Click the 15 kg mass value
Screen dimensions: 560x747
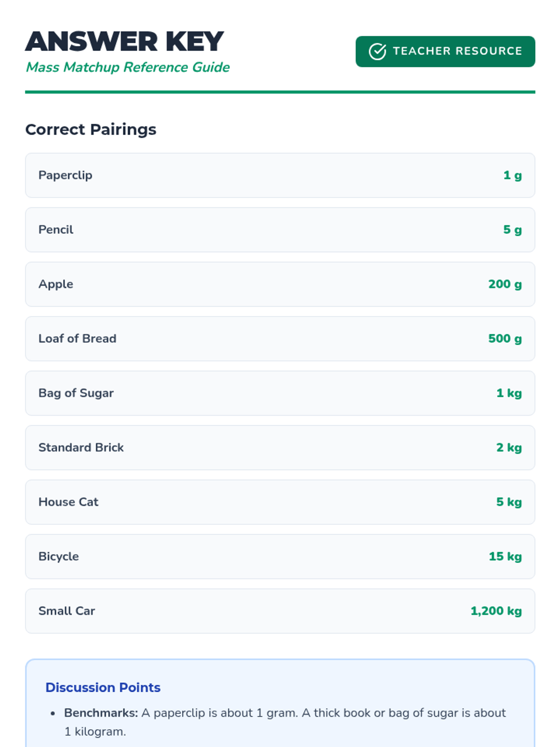[505, 557]
